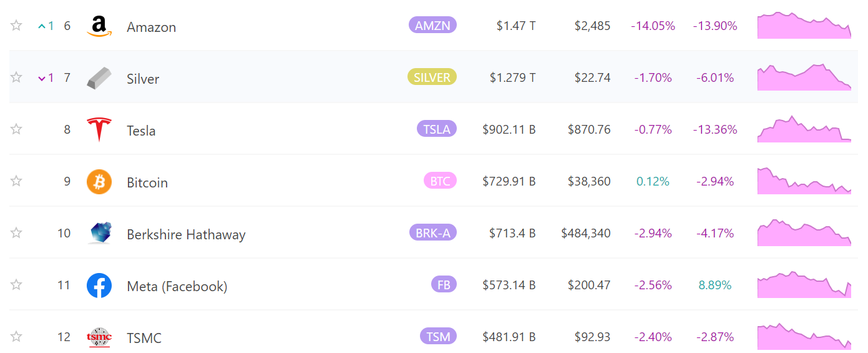
Task: Click the TSMC logo icon
Action: point(99,337)
